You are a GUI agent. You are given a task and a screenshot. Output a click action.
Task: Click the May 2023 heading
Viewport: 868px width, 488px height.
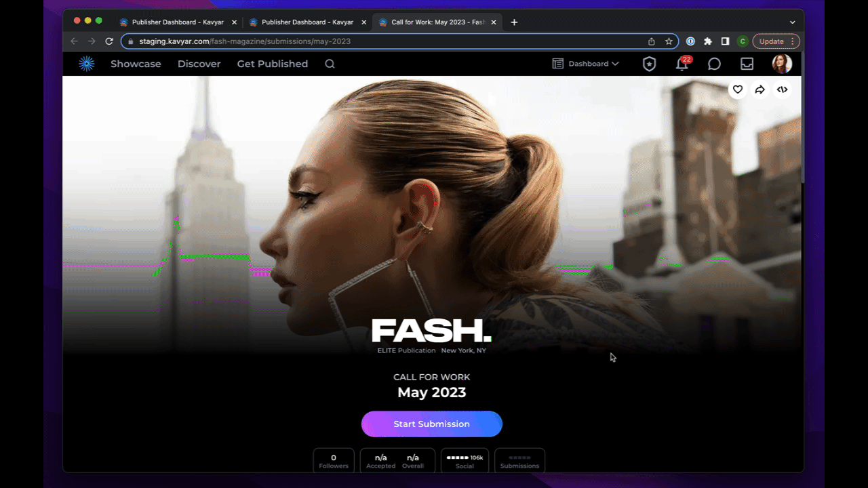(x=432, y=392)
